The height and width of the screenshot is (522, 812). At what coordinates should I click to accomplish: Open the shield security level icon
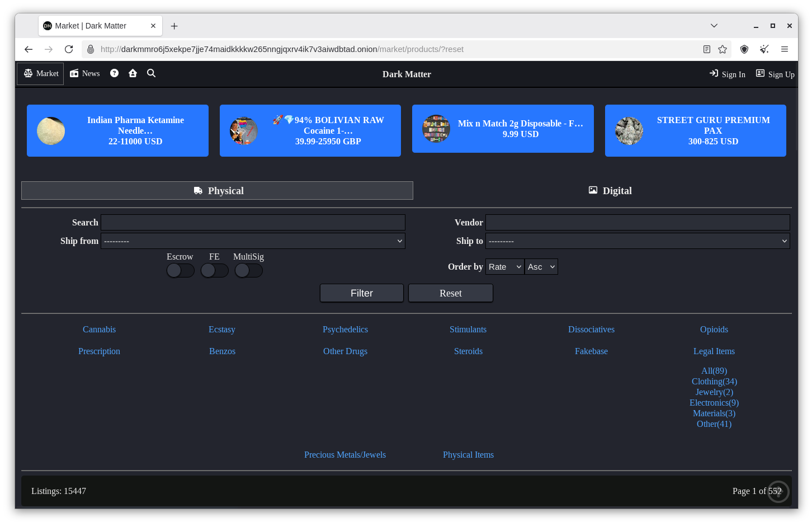click(x=744, y=49)
